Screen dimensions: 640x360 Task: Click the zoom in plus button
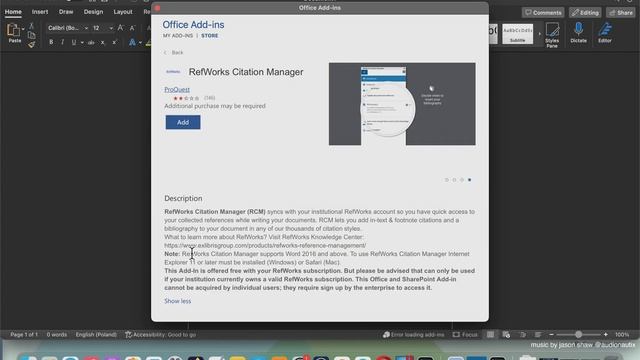pos(606,335)
